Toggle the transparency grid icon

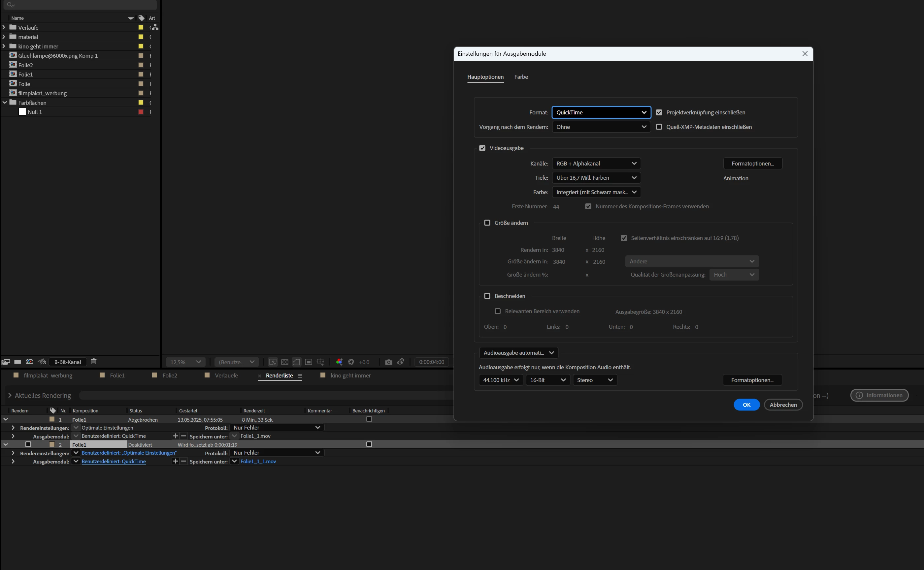click(x=285, y=362)
